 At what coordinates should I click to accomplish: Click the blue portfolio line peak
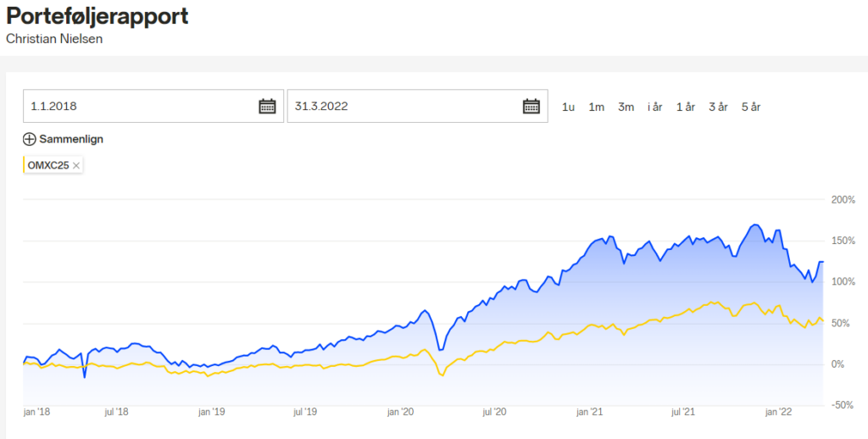(754, 225)
